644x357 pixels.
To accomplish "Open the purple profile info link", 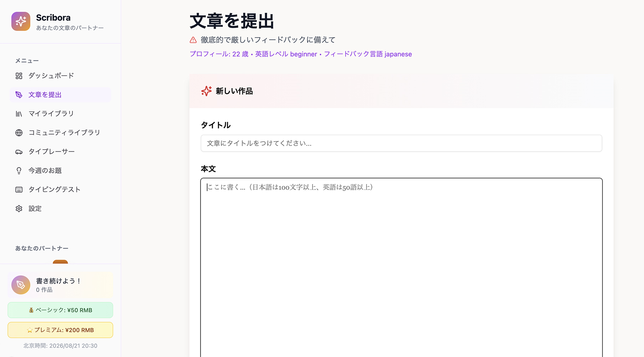I will tap(301, 54).
